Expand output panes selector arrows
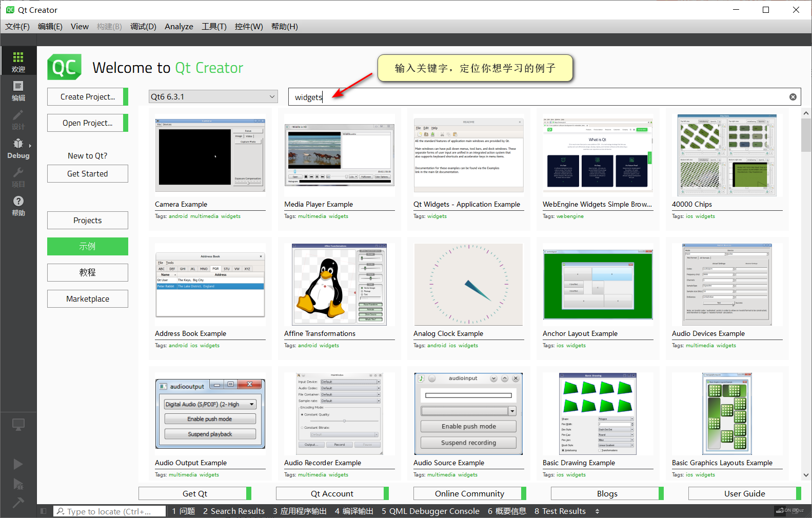This screenshot has height=518, width=812. (597, 511)
